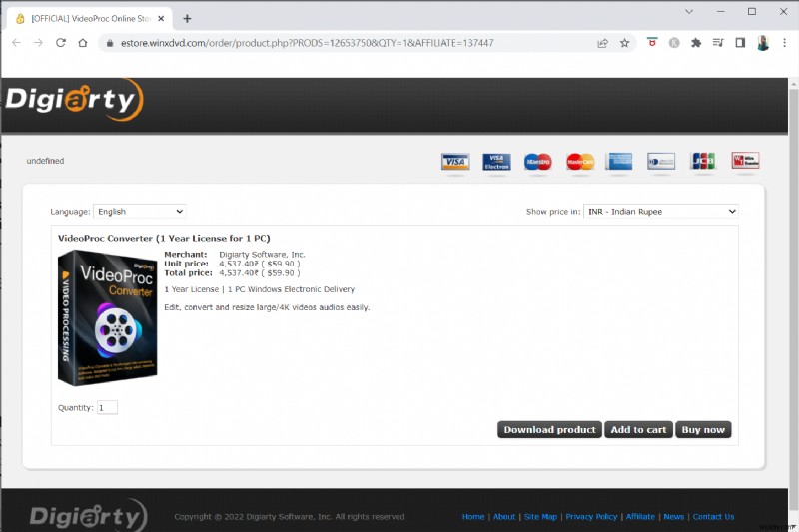
Task: Click the Visa Electron payment icon
Action: click(496, 162)
